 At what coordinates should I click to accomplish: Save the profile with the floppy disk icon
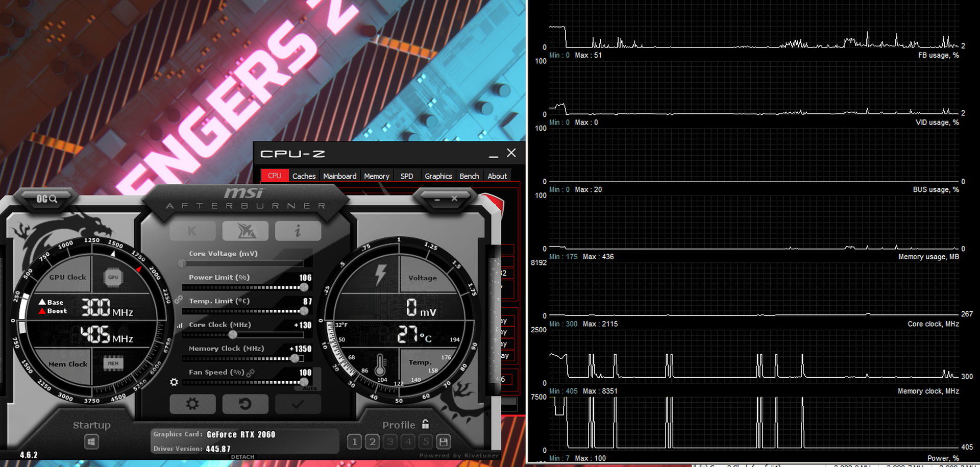[x=444, y=441]
